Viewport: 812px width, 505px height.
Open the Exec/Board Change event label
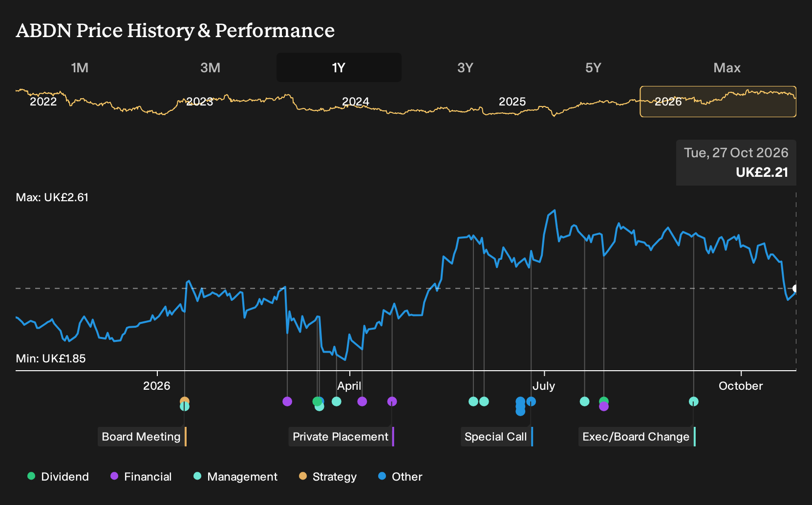tap(637, 437)
